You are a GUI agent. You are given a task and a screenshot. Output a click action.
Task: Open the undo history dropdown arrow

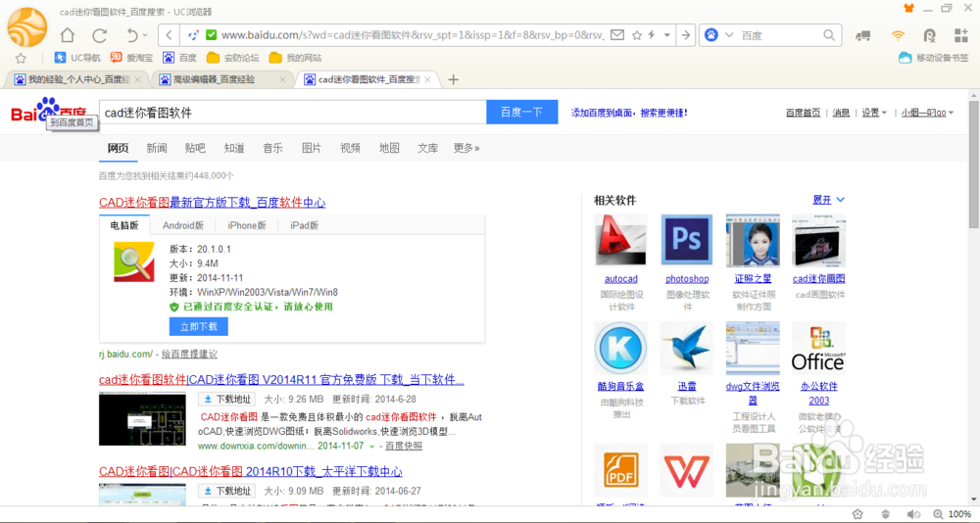[145, 35]
